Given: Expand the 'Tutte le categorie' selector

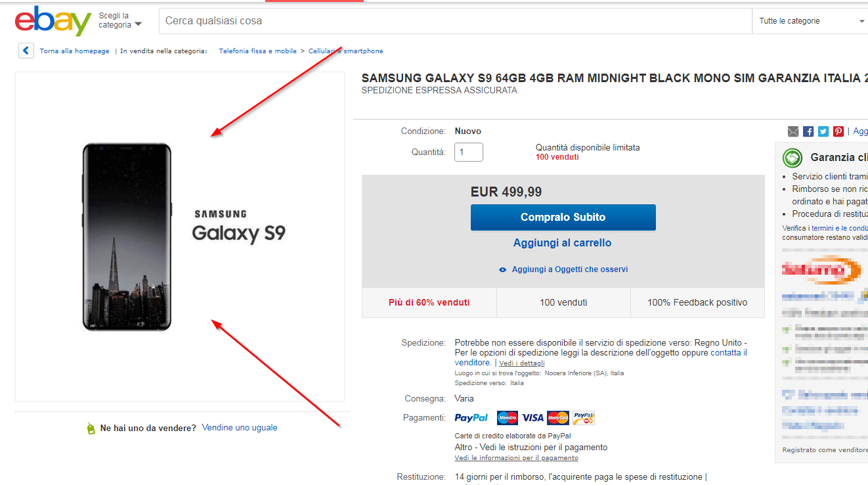Looking at the screenshot, I should (812, 21).
